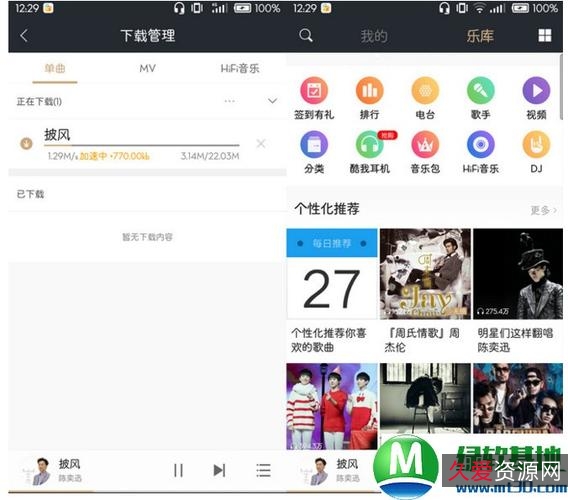Open search with magnifier icon
This screenshot has width=568, height=500.
tap(306, 36)
